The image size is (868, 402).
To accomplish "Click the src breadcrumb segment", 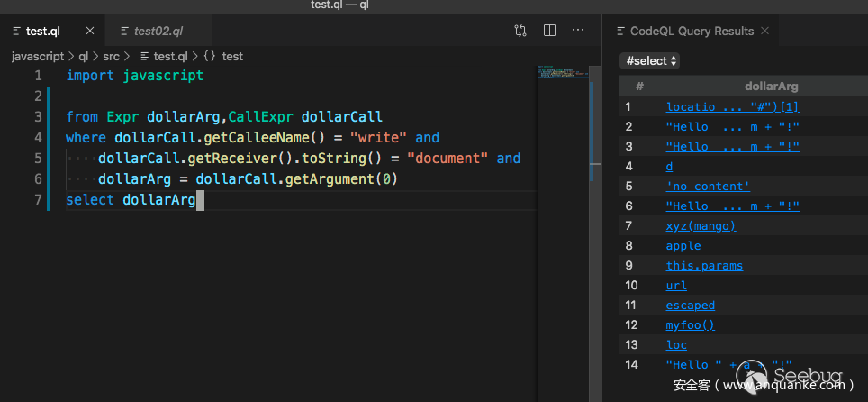I will pos(111,56).
